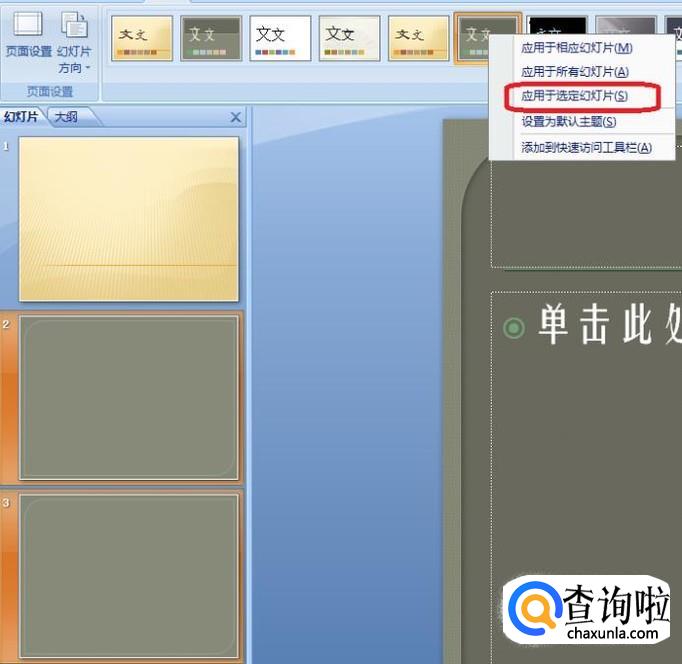Image resolution: width=682 pixels, height=664 pixels.
Task: Select the plain white theme thumbnail
Action: point(280,38)
